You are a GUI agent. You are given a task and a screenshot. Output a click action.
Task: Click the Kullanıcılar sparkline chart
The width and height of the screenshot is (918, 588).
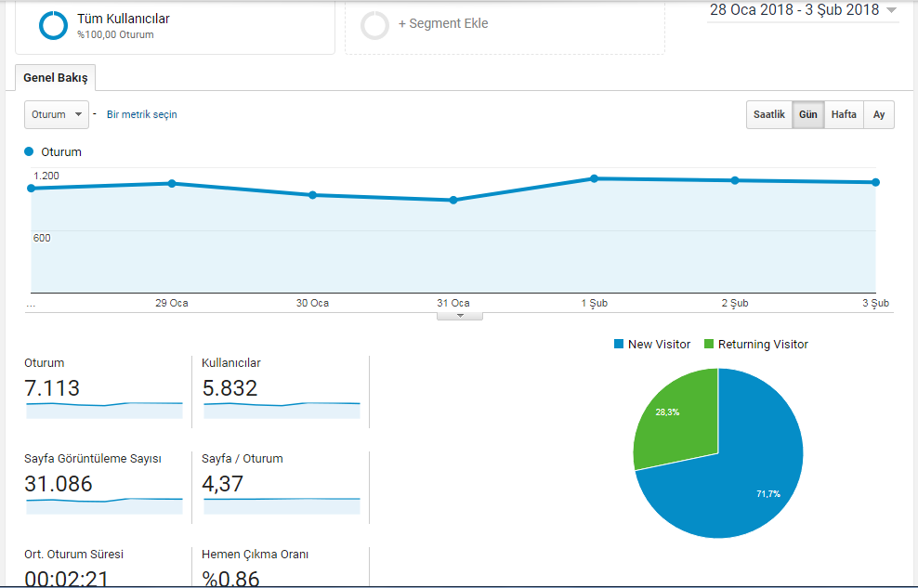click(x=282, y=410)
